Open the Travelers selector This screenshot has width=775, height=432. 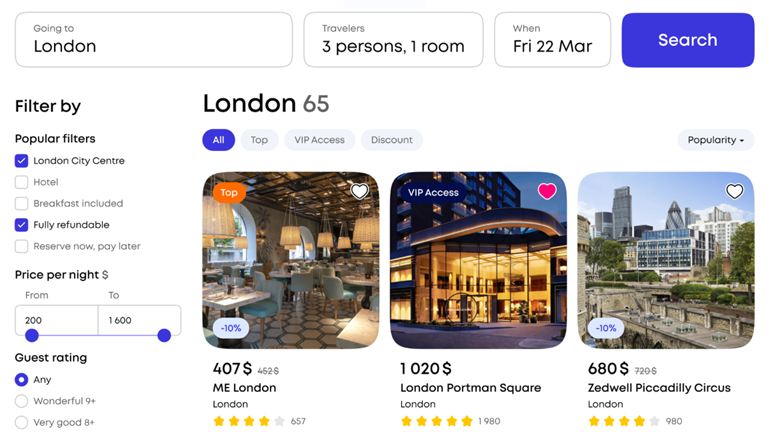coord(393,40)
